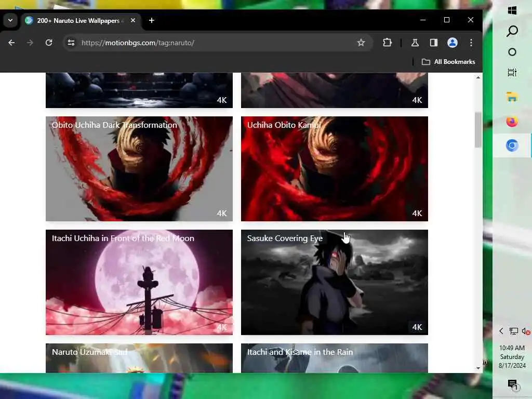
Task: Go back to the previous page
Action: 11,43
